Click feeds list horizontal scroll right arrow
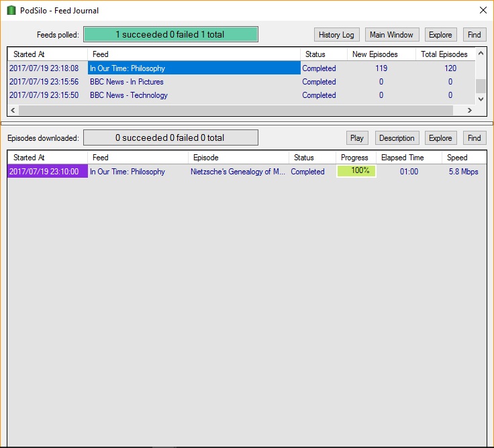 (x=470, y=110)
